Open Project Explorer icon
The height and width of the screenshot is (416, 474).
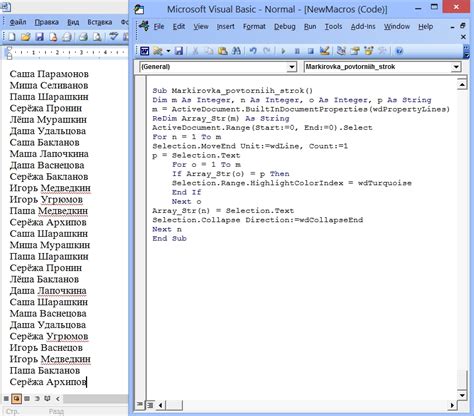tap(341, 51)
